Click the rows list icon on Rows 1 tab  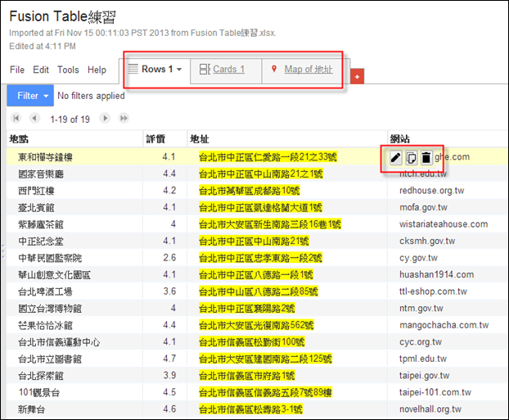point(133,70)
